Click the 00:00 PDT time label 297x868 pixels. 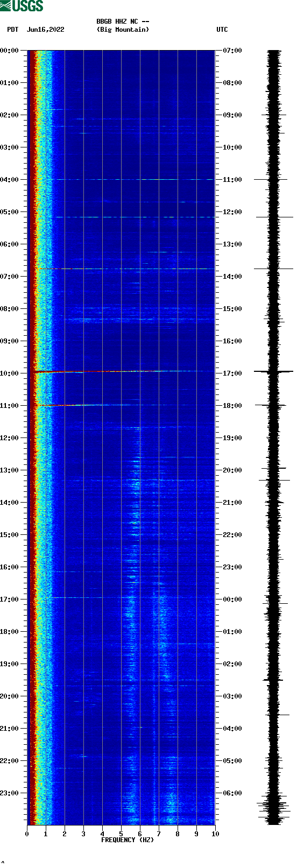(9, 51)
